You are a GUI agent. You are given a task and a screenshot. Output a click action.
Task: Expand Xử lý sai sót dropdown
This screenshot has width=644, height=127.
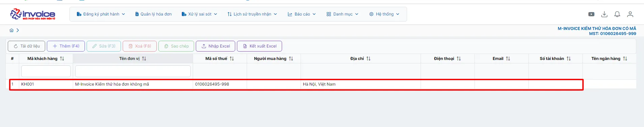[199, 14]
